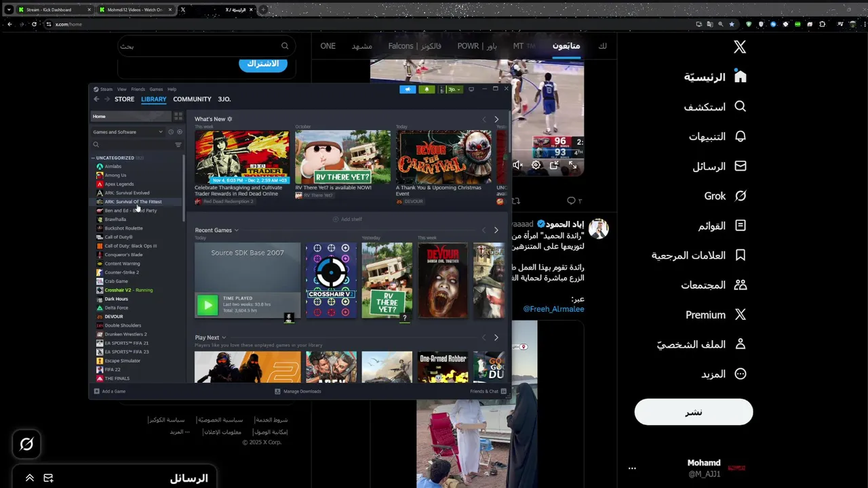Click Steam library search field
The width and height of the screenshot is (868, 488).
tap(132, 144)
